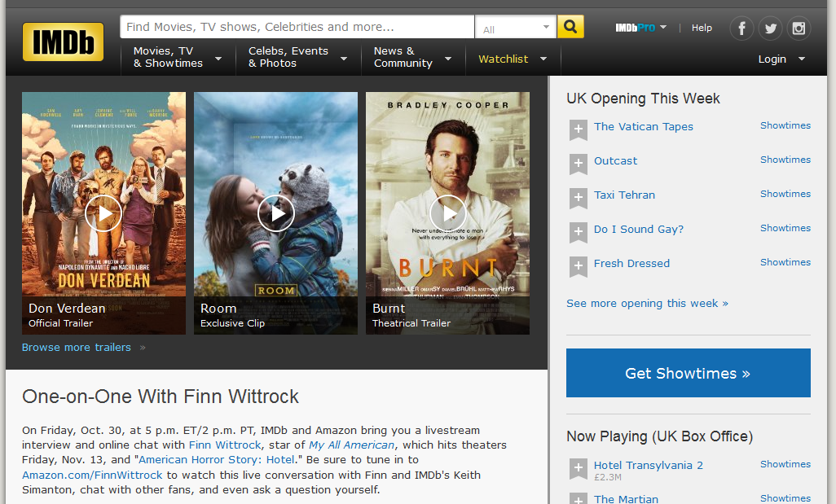836x504 pixels.
Task: Open the Outcast title link
Action: pos(615,161)
